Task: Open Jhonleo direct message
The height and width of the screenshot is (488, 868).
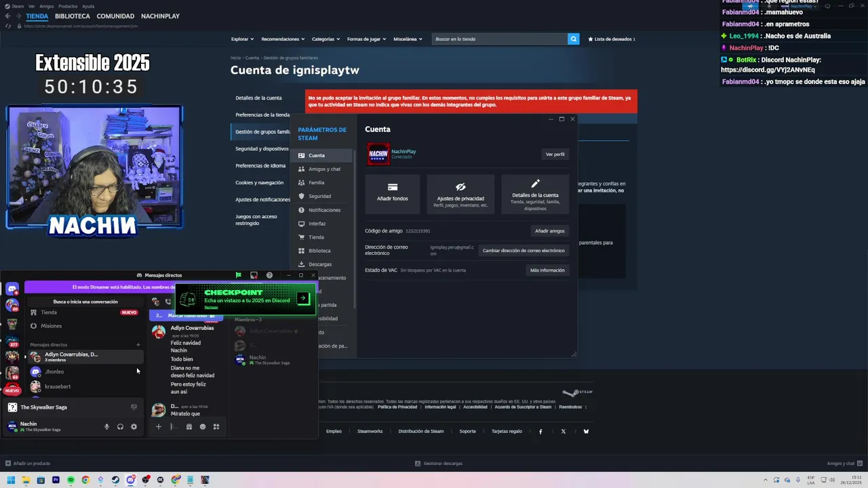Action: tap(85, 371)
